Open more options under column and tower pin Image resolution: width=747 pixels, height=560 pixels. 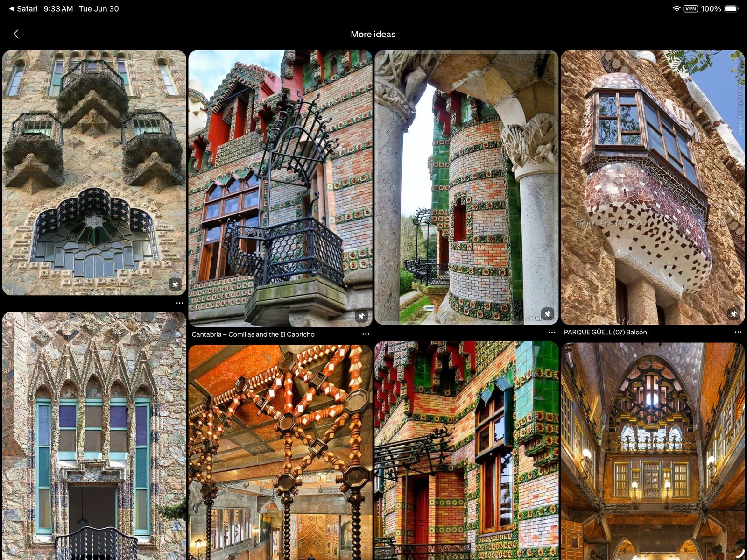pos(552,333)
